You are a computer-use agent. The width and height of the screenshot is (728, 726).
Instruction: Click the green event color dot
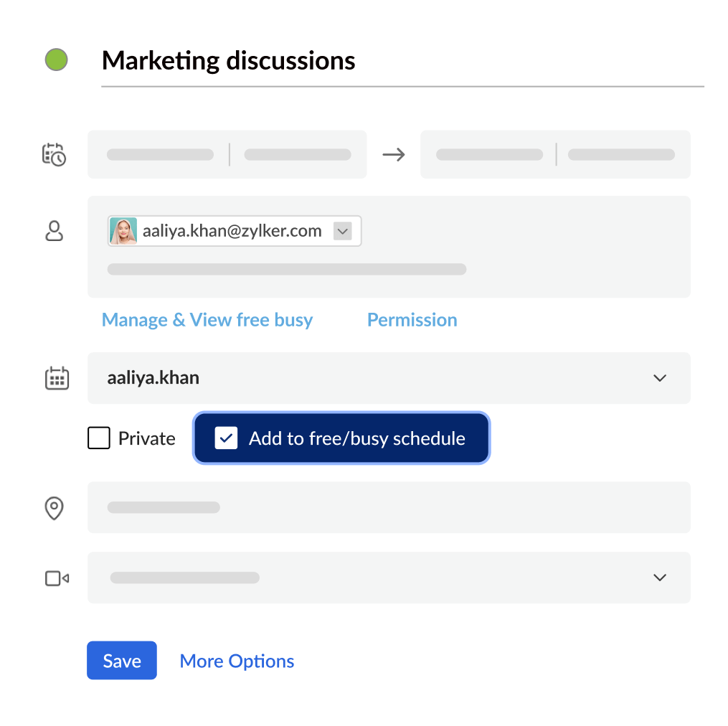click(55, 60)
